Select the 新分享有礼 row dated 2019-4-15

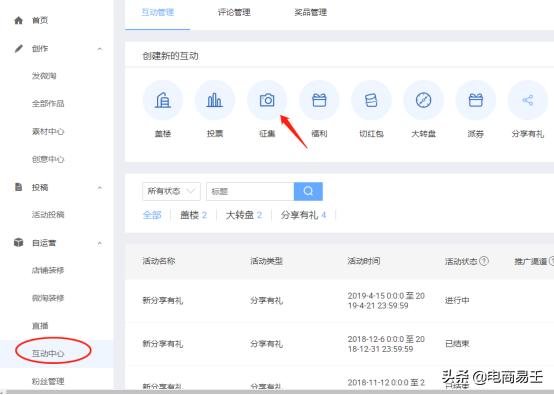(x=163, y=301)
